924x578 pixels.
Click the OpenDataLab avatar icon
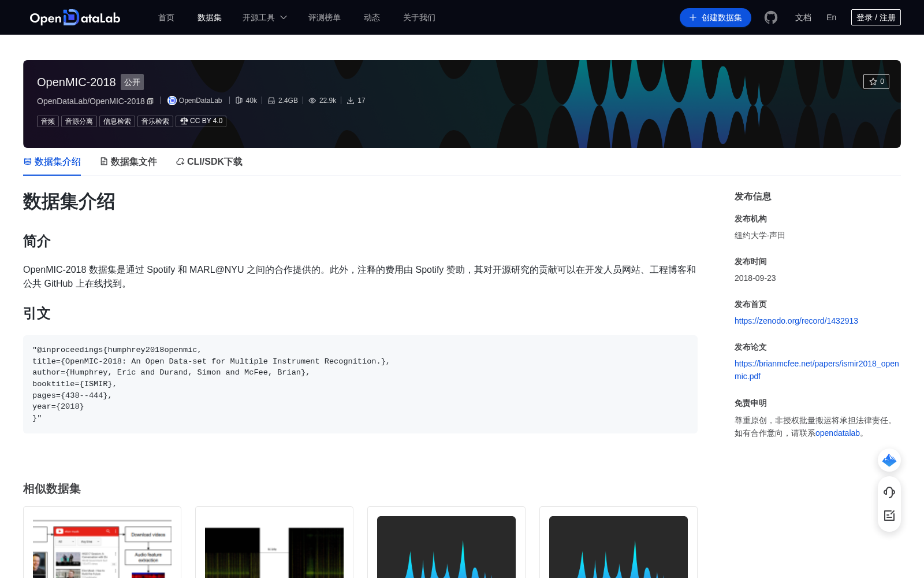(172, 101)
